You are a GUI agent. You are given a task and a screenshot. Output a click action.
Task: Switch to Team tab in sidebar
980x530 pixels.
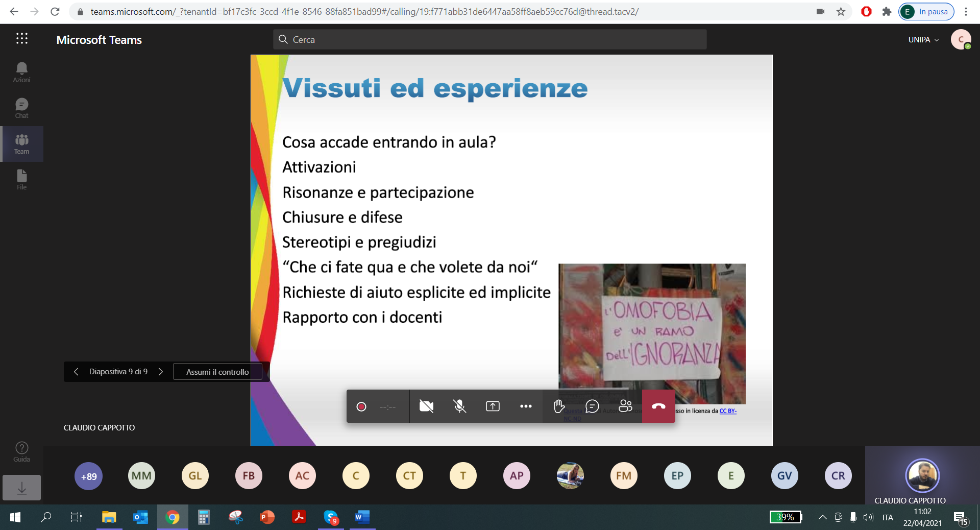pos(21,144)
